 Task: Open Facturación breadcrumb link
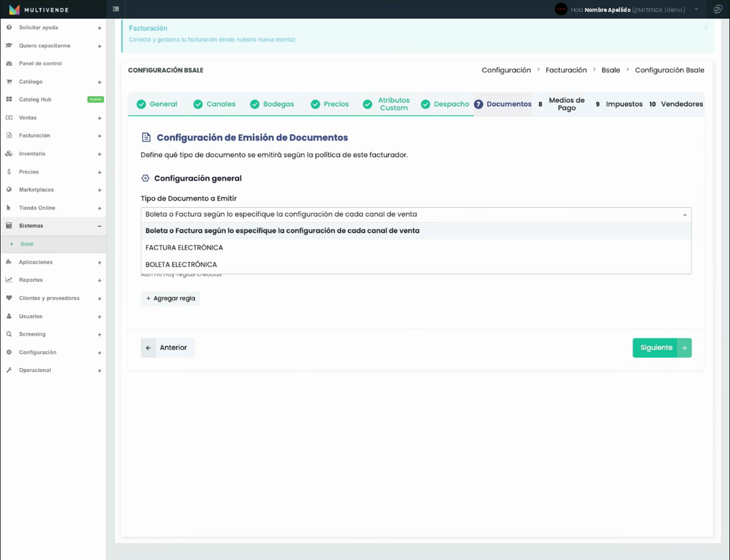coord(566,70)
